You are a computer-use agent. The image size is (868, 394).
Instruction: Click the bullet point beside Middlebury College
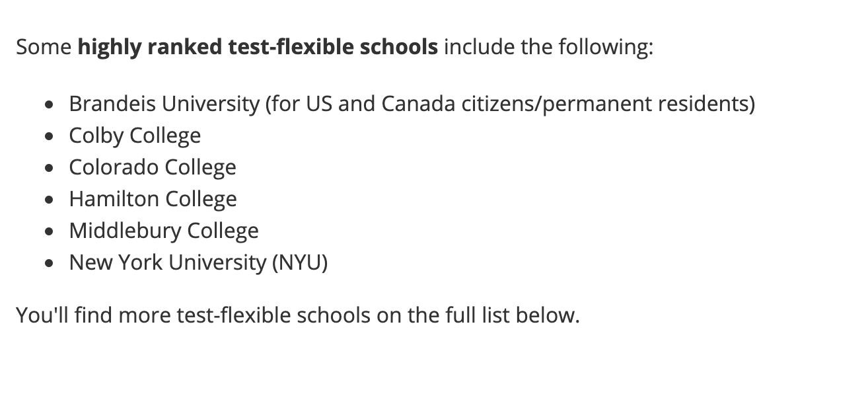click(50, 232)
